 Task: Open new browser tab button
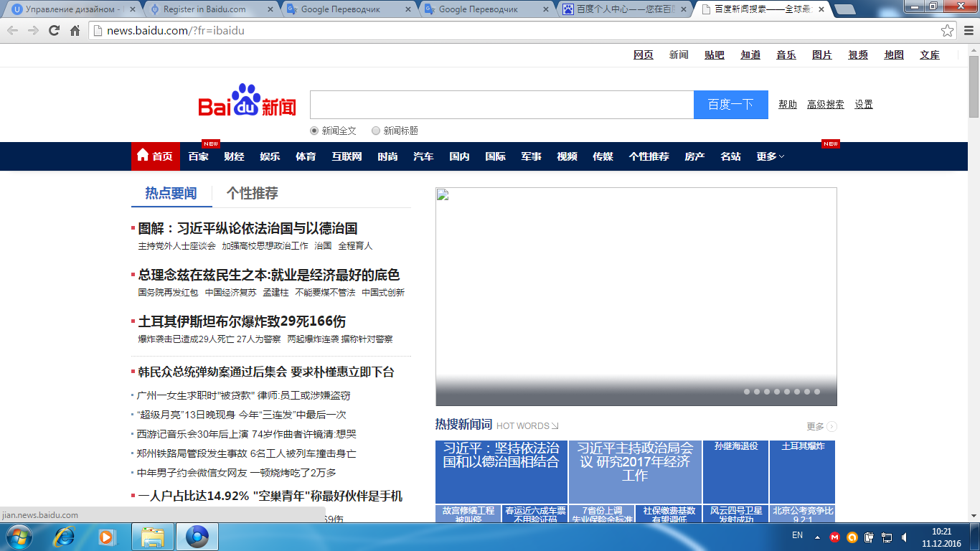(x=845, y=9)
